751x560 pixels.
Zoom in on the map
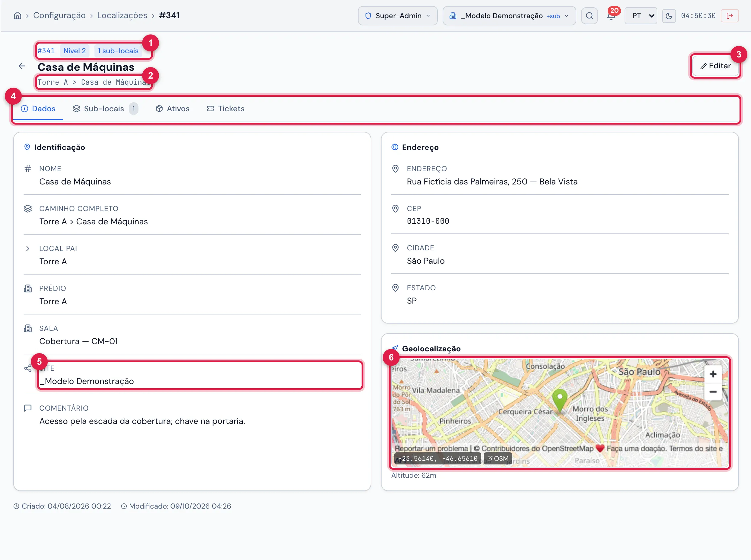click(713, 374)
